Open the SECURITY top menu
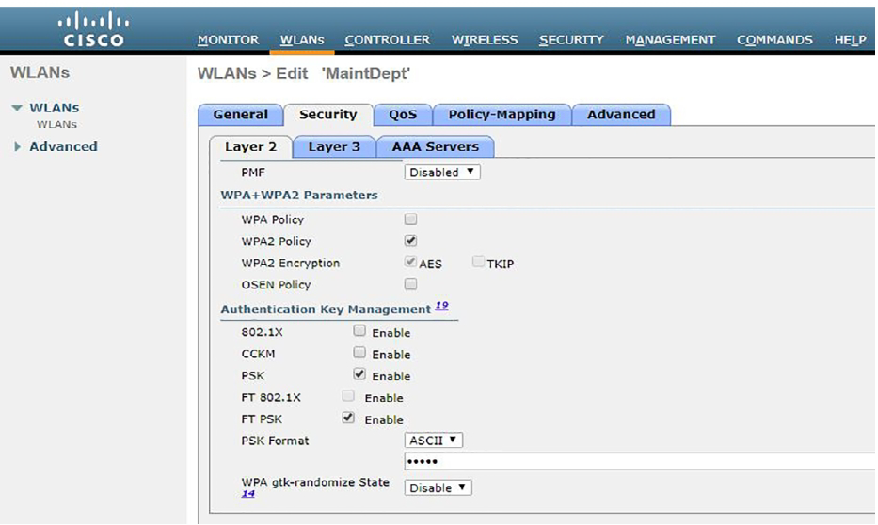Screen dimensions: 878x525 pyautogui.click(x=571, y=40)
